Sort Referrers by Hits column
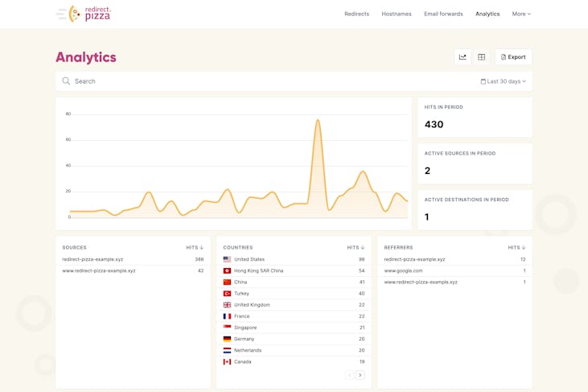 click(x=516, y=248)
